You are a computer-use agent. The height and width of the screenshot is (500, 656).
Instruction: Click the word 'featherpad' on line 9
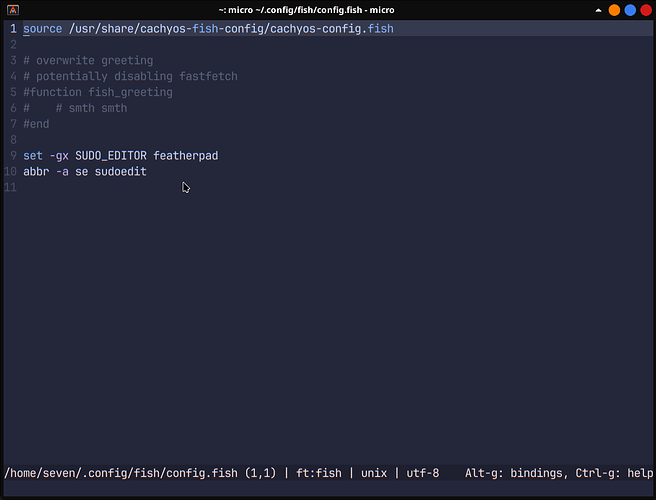pos(186,156)
